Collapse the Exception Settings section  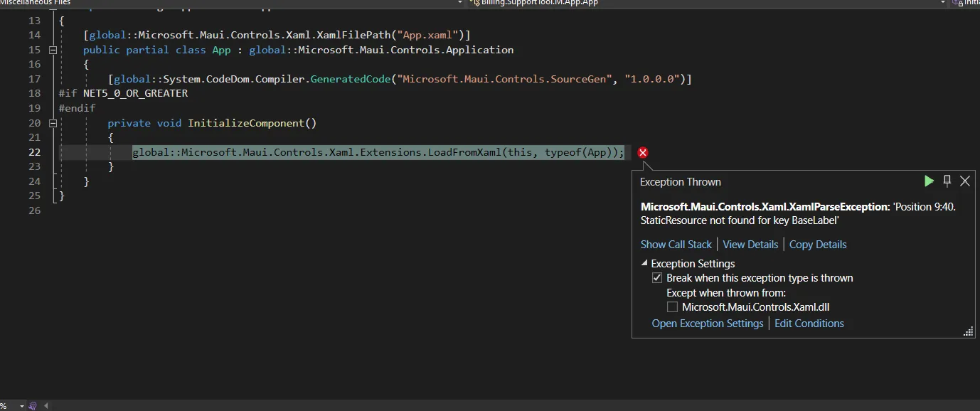[x=644, y=264]
